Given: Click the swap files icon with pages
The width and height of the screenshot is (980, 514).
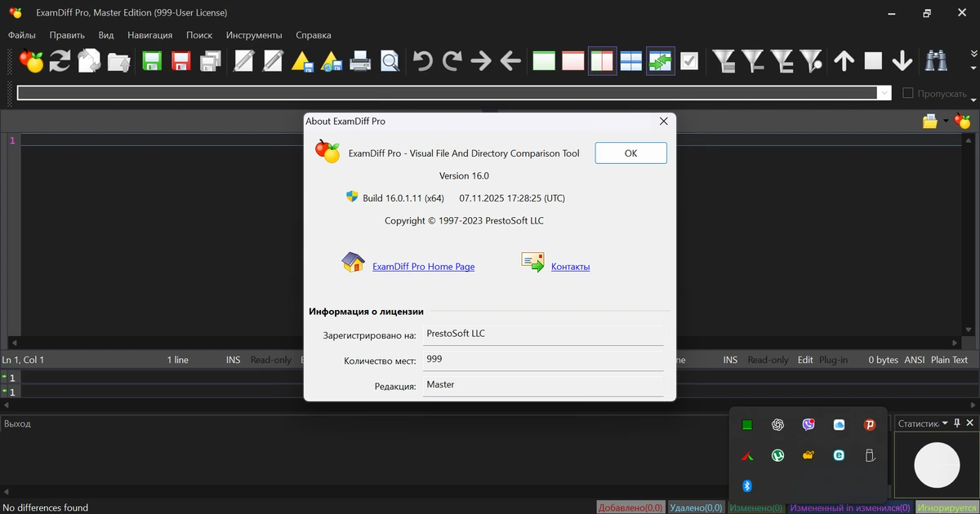Looking at the screenshot, I should [x=89, y=61].
